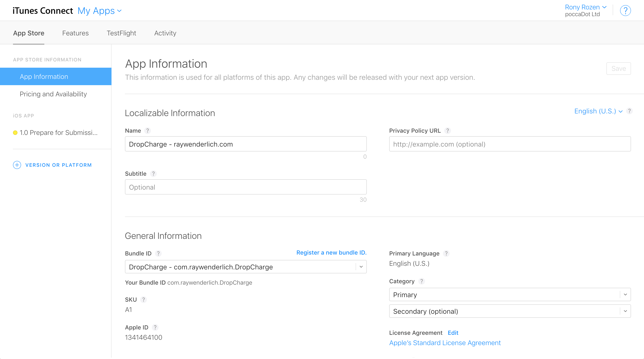Click the help icon beside Apple ID
The width and height of the screenshot is (644, 359).
(x=155, y=327)
